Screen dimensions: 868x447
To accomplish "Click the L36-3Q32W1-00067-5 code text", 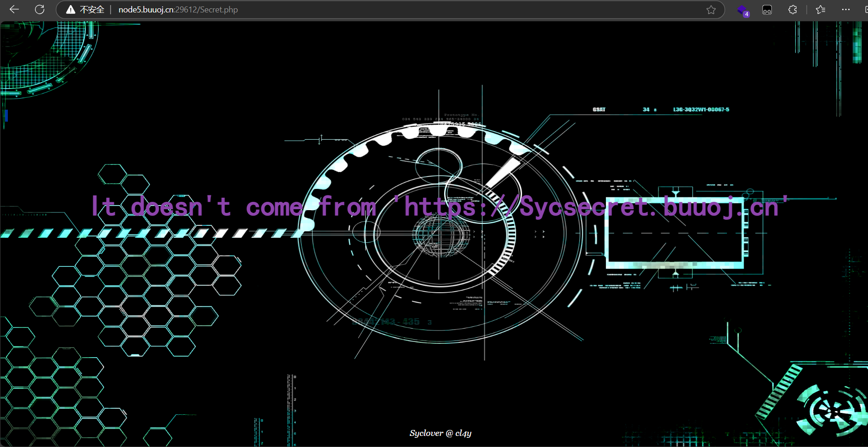I will tap(701, 110).
